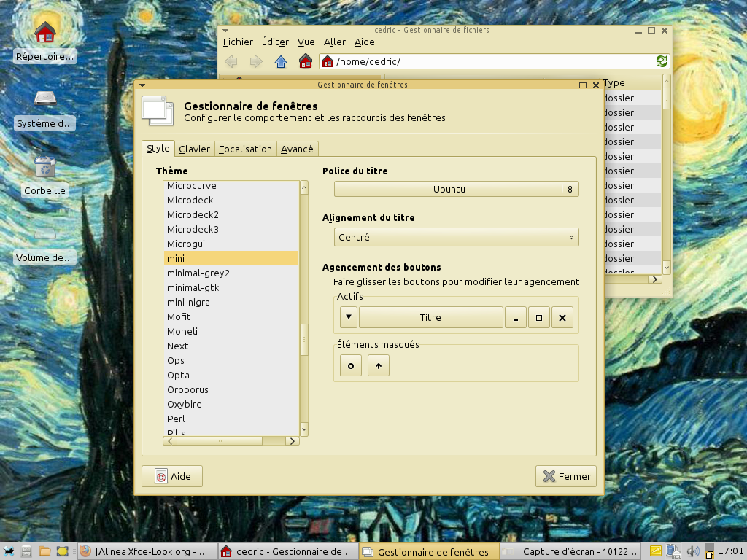Click the workspace pager icon near clock

click(709, 551)
